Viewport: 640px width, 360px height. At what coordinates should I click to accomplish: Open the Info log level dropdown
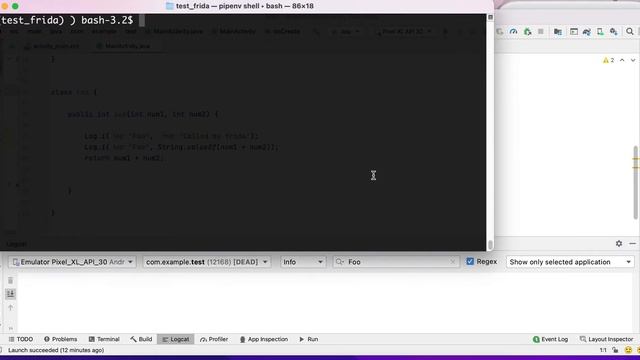[302, 262]
